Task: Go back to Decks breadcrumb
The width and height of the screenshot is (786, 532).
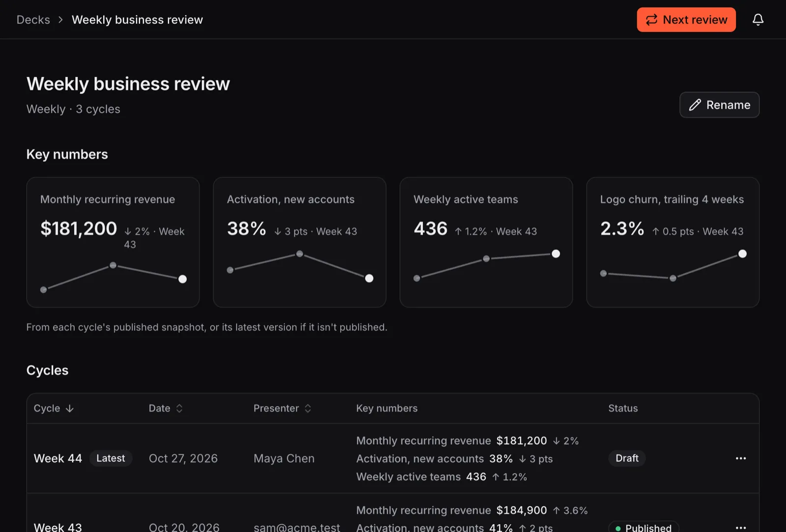Action: pyautogui.click(x=33, y=20)
